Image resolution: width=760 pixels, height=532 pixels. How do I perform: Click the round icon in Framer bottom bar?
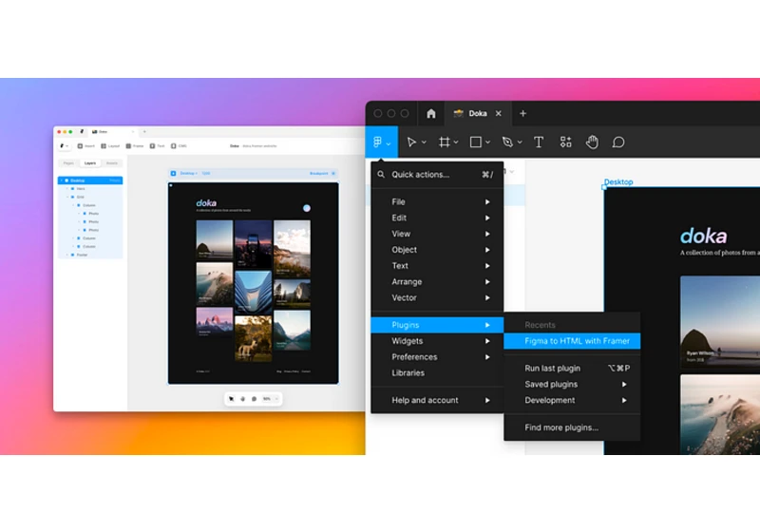point(254,399)
